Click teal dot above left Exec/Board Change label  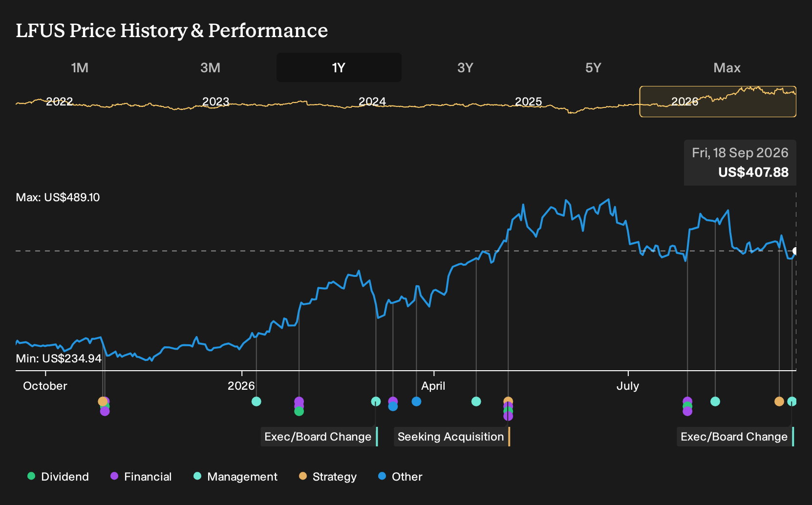(x=376, y=401)
